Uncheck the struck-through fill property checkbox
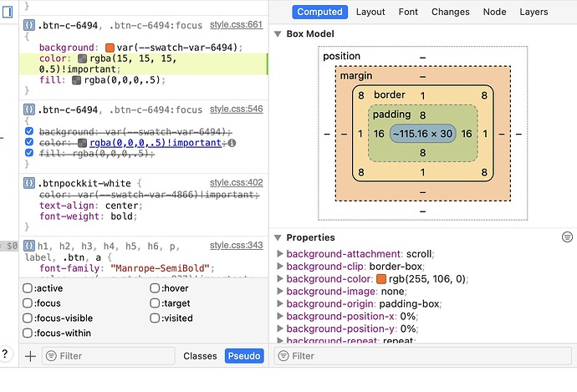Image resolution: width=577 pixels, height=392 pixels. click(x=29, y=153)
